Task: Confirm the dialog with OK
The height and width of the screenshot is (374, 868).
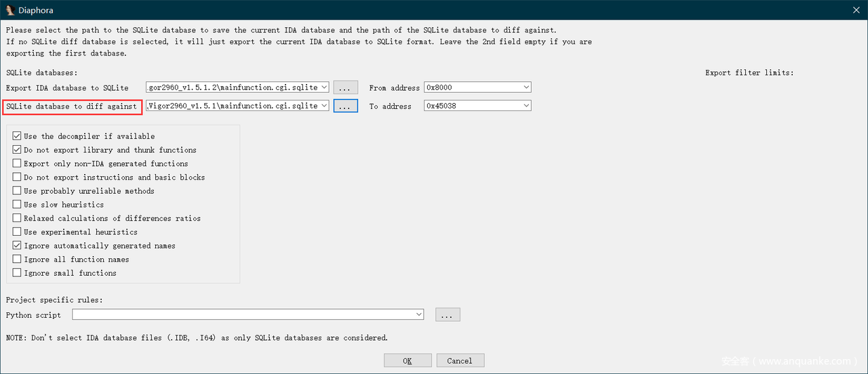Action: pyautogui.click(x=408, y=360)
